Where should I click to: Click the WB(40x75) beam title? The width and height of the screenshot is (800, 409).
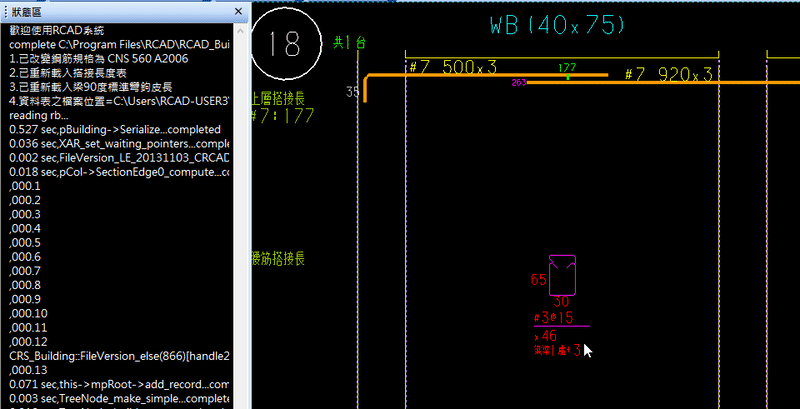[559, 27]
